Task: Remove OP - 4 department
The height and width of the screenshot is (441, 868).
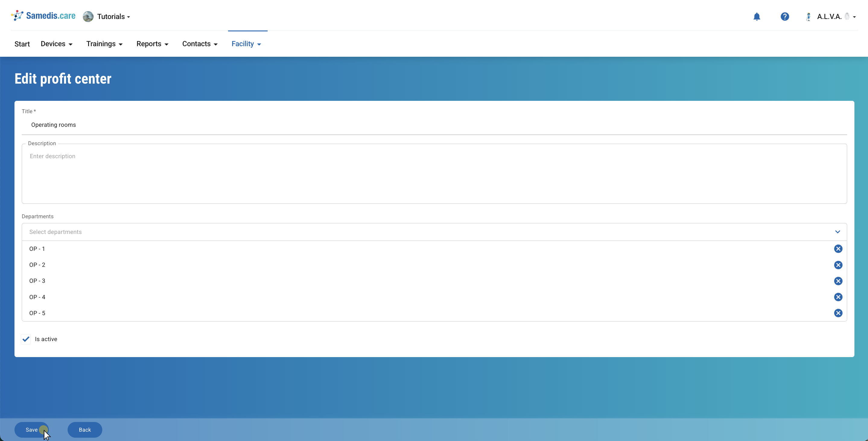Action: tap(838, 297)
